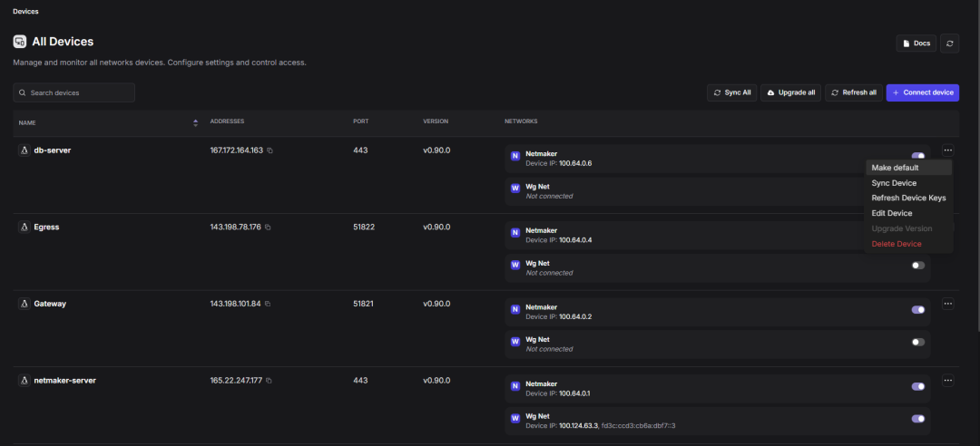The width and height of the screenshot is (980, 446).
Task: Click the All Devices header icon
Action: pos(19,42)
